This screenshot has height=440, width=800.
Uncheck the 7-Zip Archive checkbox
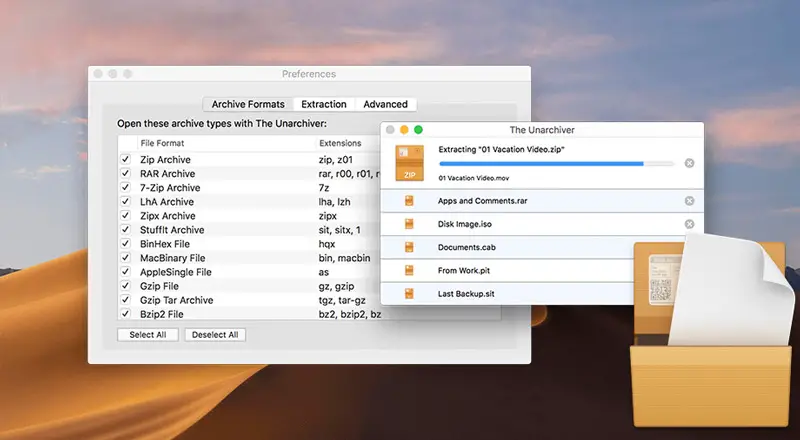click(x=126, y=187)
